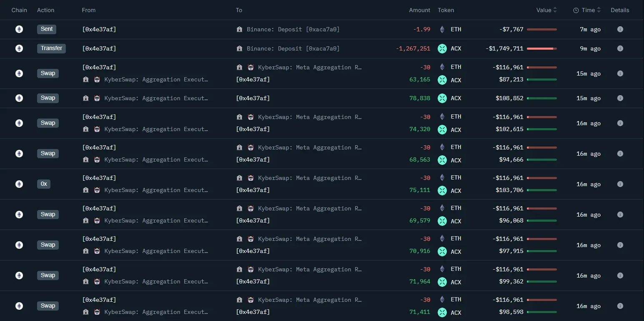Viewport: 644px width, 321px height.
Task: Click the ETH icon next to the -30 amount
Action: [x=442, y=67]
